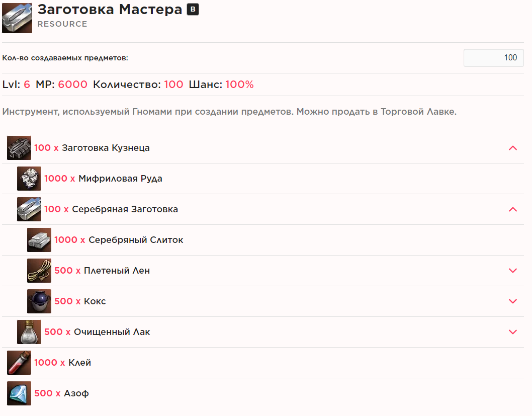Viewport: 532px width, 416px height.
Task: Expand the Кокс ingredients chevron
Action: [x=513, y=301]
